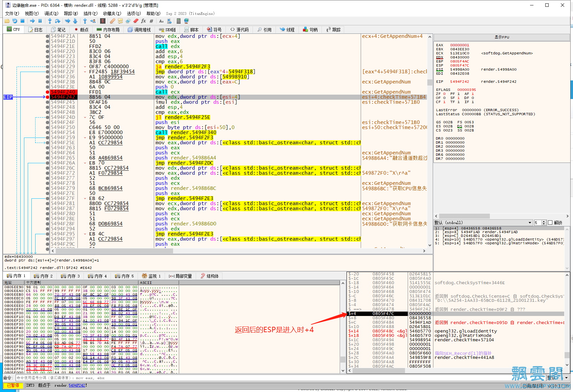Click the disassembly vertical scrollbar thumb

(430, 82)
